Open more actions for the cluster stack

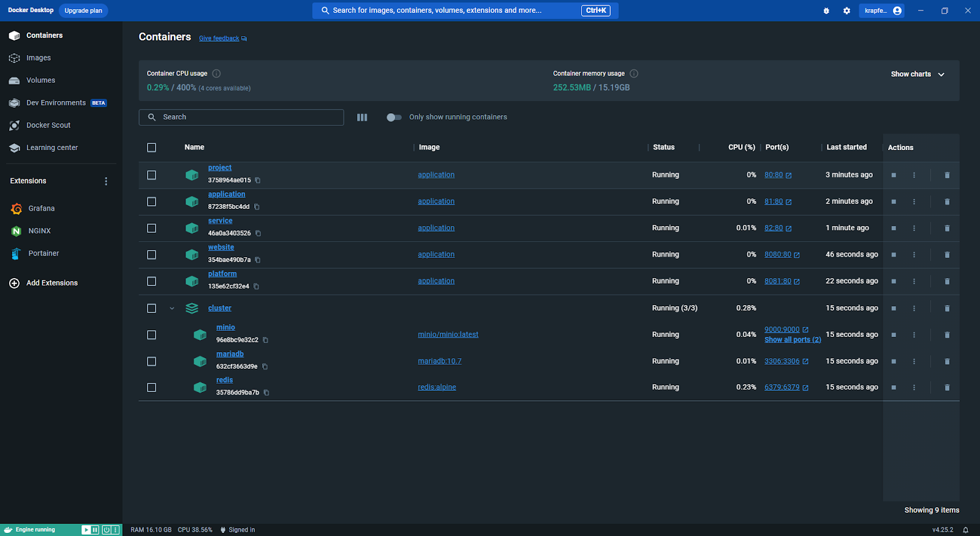(x=914, y=308)
